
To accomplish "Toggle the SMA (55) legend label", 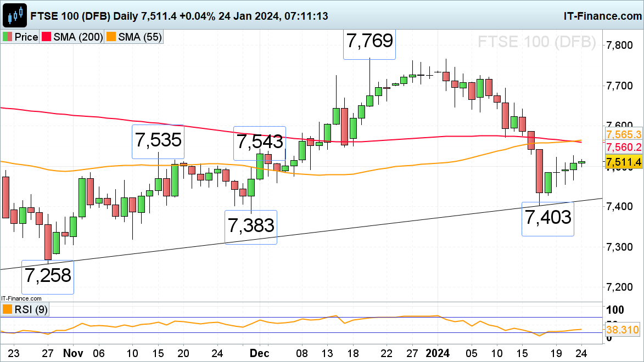I will (137, 37).
